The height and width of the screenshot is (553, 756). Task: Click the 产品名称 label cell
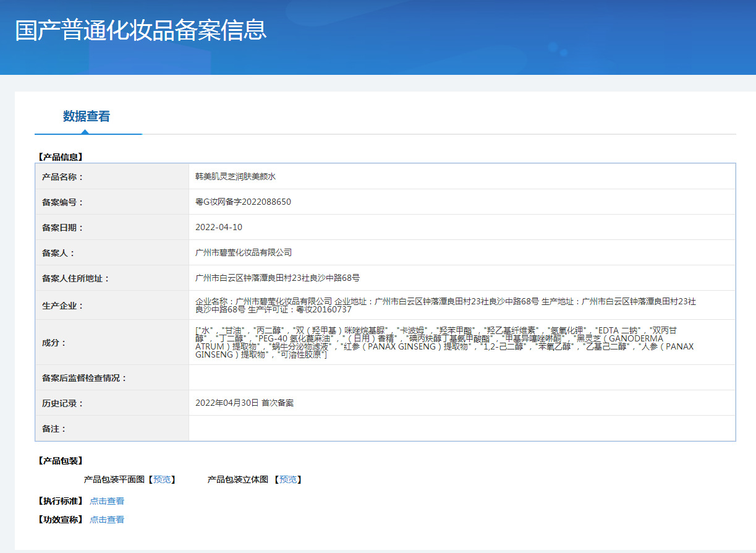[62, 177]
